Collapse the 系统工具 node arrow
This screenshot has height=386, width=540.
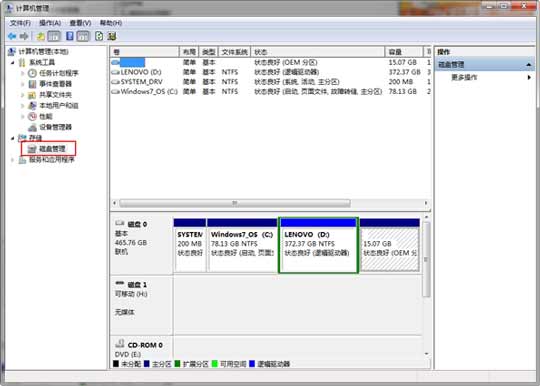[13, 62]
